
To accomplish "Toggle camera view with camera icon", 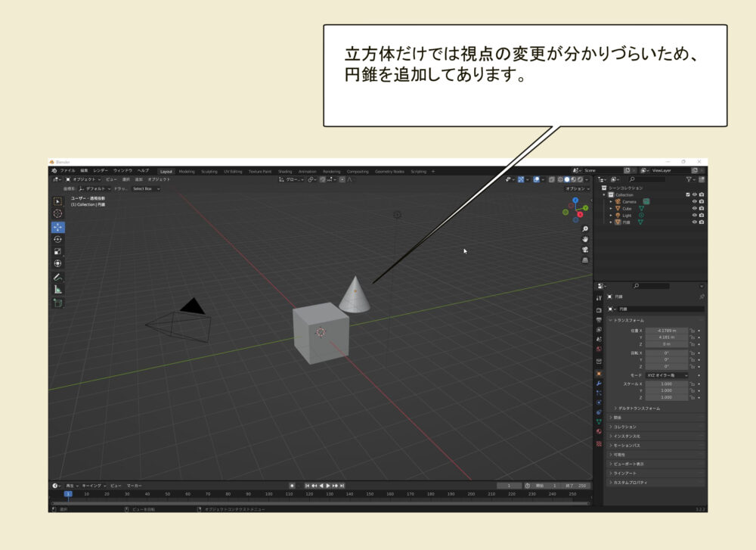I will (x=585, y=250).
